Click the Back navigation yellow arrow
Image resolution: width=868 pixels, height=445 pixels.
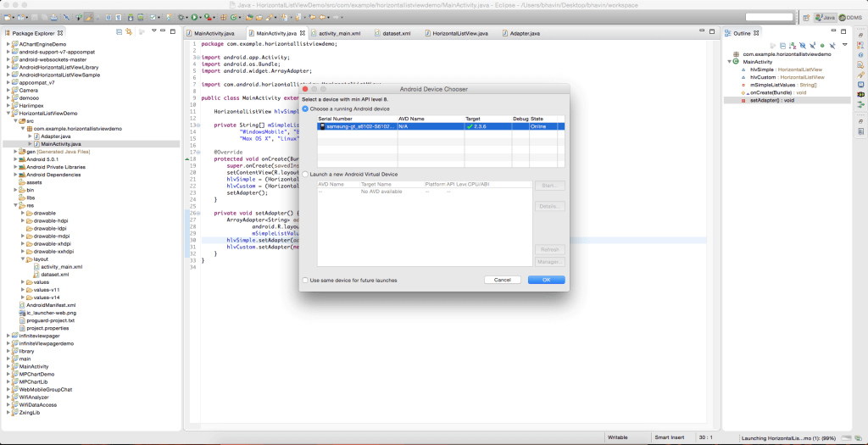pos(321,18)
